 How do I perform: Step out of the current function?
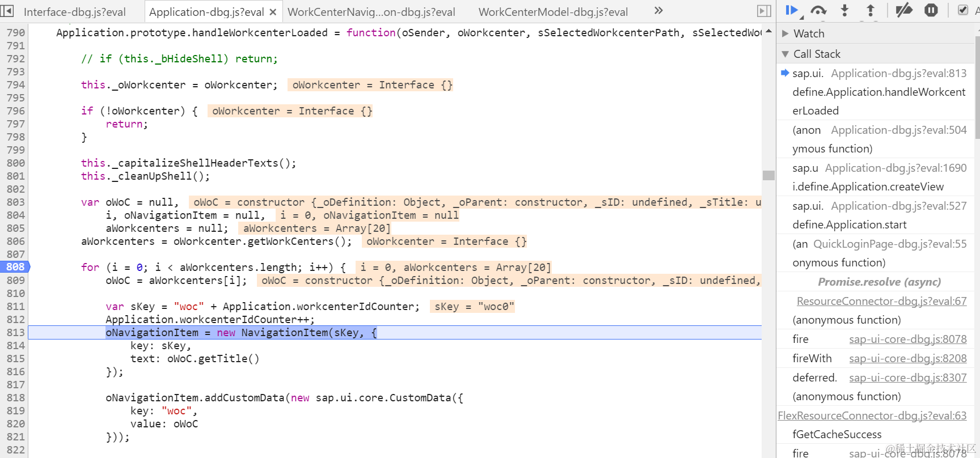point(871,10)
